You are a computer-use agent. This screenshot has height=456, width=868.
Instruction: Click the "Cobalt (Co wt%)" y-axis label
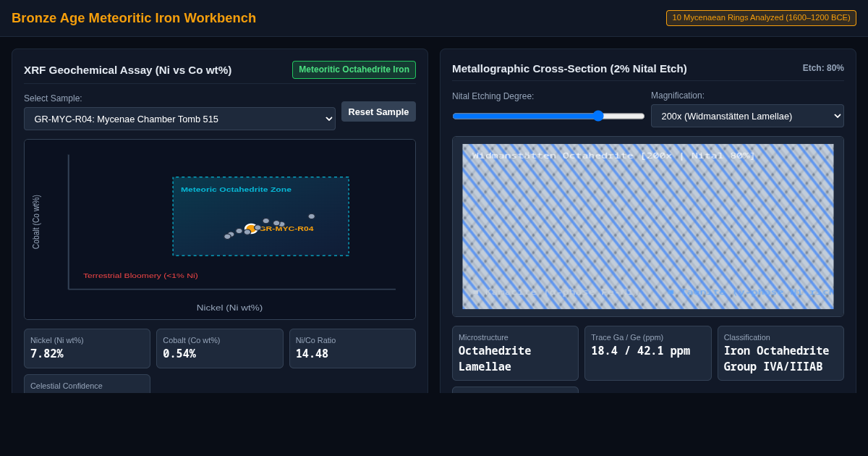click(36, 222)
